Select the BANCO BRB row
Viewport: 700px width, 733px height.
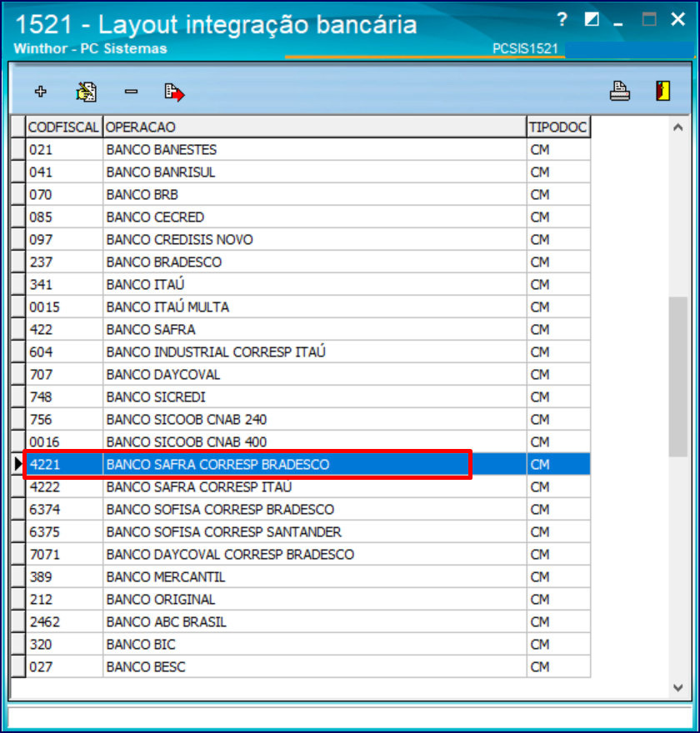coord(300,194)
